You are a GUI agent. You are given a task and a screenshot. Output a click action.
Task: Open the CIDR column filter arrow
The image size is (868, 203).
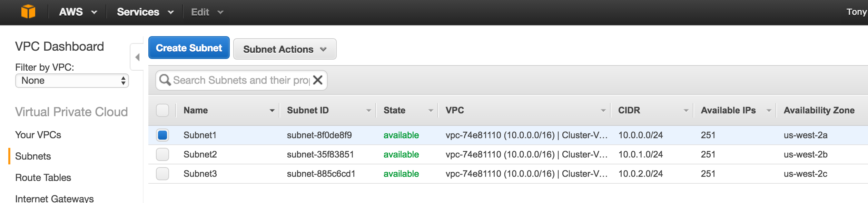click(x=686, y=111)
